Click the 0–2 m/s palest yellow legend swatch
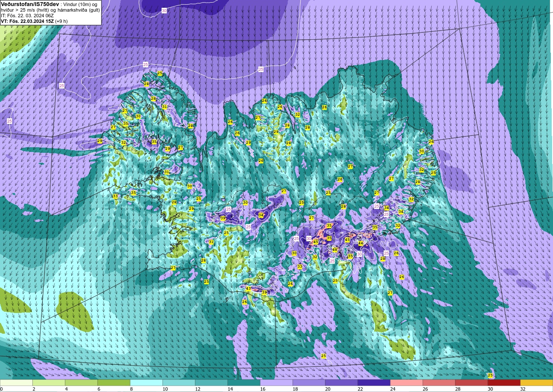 pyautogui.click(x=16, y=383)
